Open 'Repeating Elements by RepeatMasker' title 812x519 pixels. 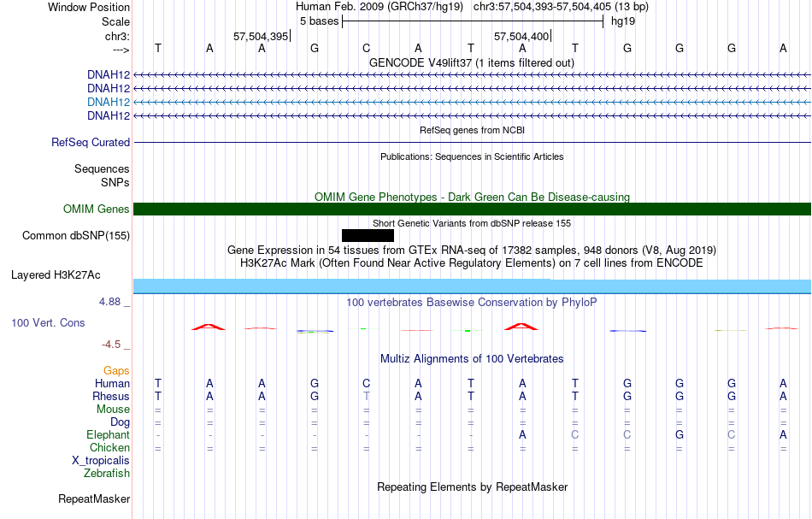472,487
